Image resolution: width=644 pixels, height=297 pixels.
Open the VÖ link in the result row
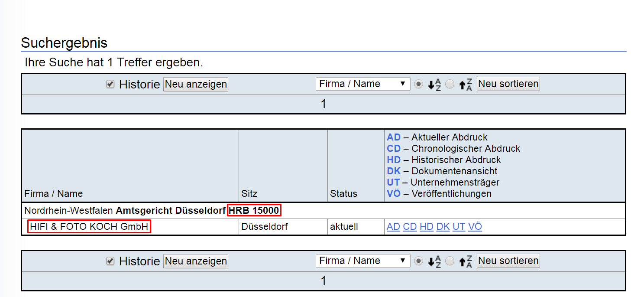click(475, 227)
